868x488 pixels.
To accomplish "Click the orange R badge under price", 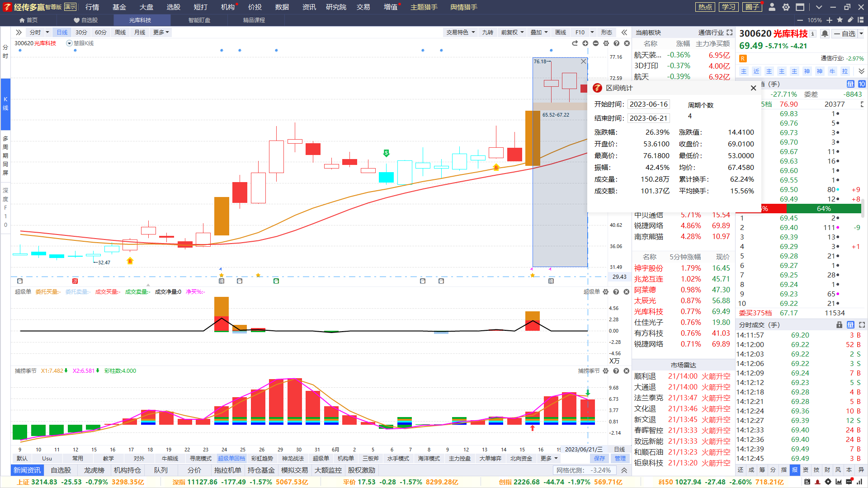I will (743, 58).
